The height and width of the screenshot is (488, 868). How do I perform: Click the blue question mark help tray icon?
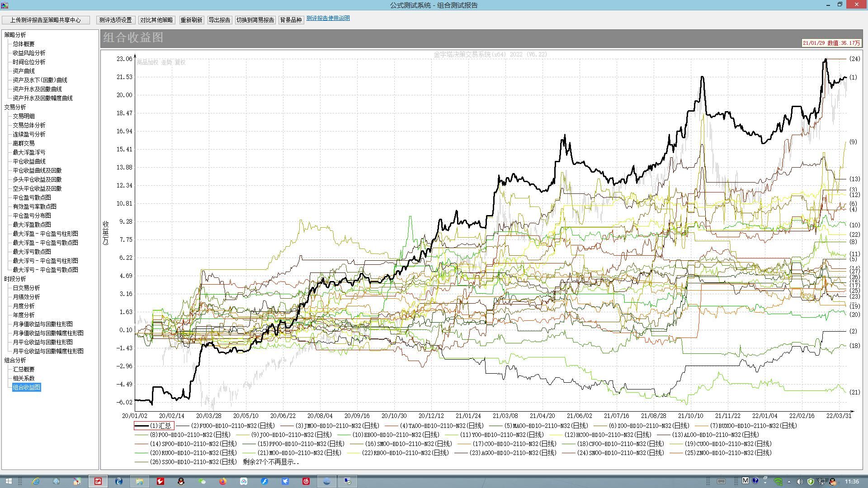755,481
